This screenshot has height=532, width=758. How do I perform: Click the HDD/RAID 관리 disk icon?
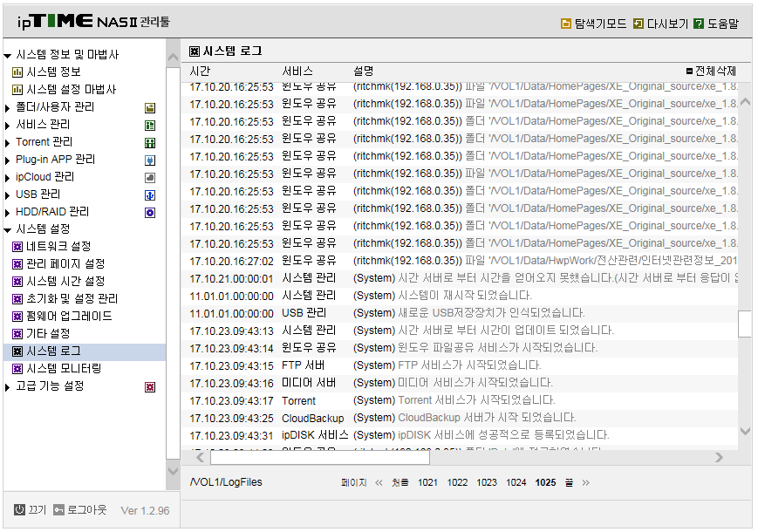point(150,213)
